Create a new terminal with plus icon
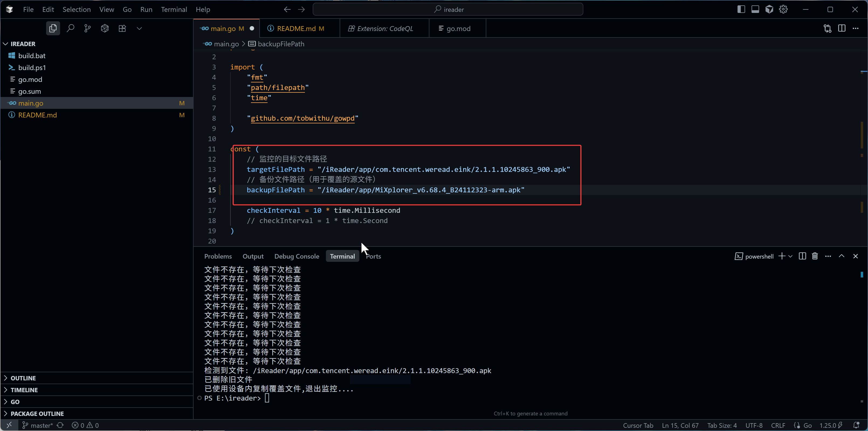868x431 pixels. click(x=782, y=256)
